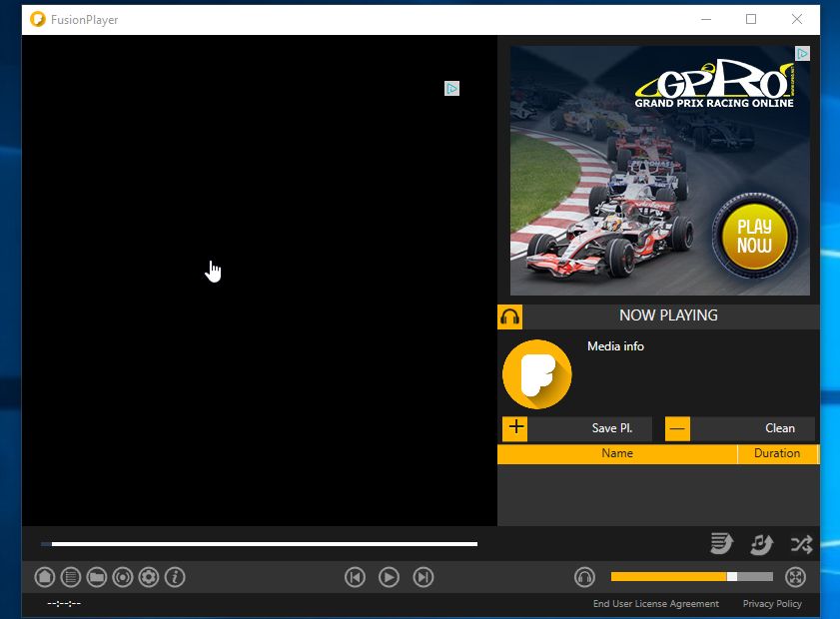The width and height of the screenshot is (840, 619).
Task: Open settings gear icon
Action: click(x=149, y=577)
